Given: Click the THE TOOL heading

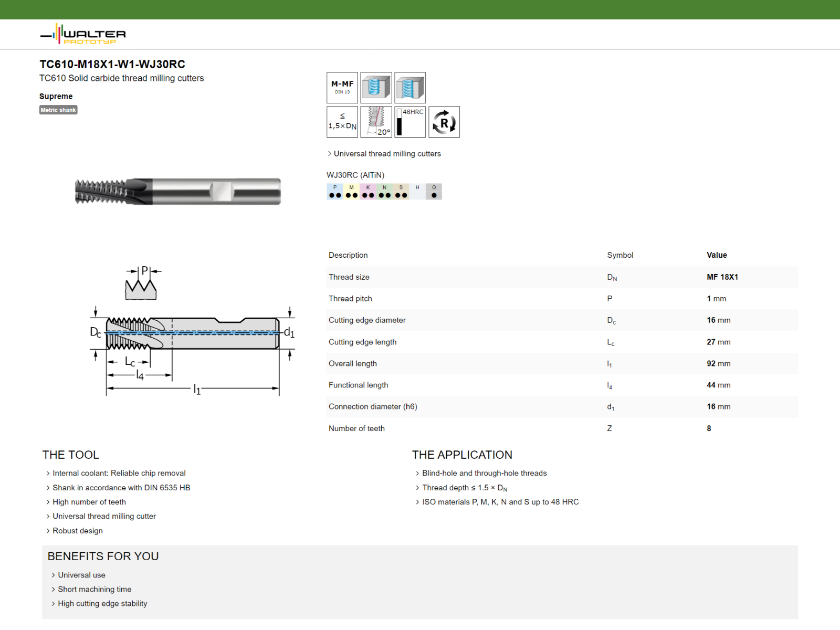Looking at the screenshot, I should coord(71,455).
